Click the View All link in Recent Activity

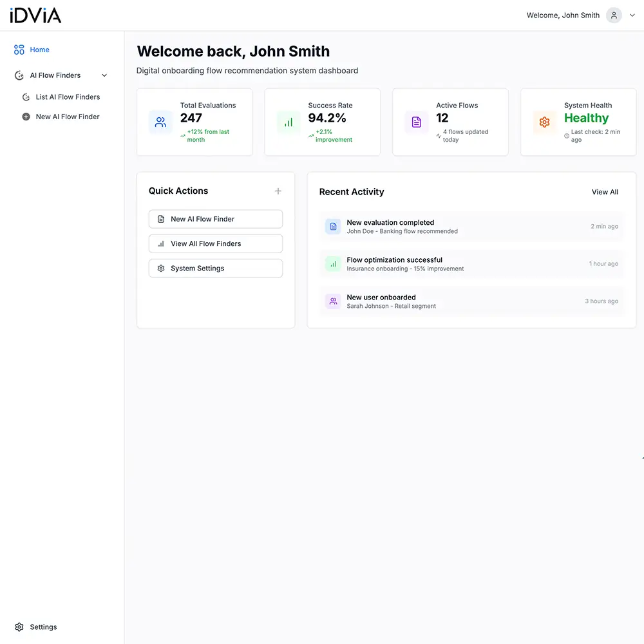604,191
